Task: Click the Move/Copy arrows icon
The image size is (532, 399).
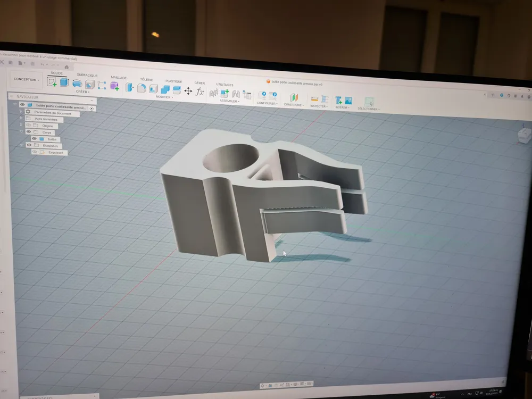Action: click(x=188, y=90)
